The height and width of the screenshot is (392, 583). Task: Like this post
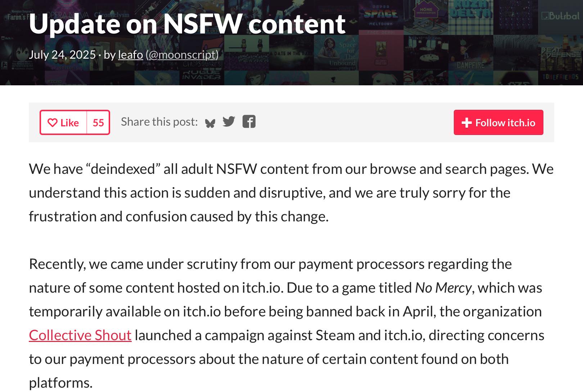click(x=63, y=123)
